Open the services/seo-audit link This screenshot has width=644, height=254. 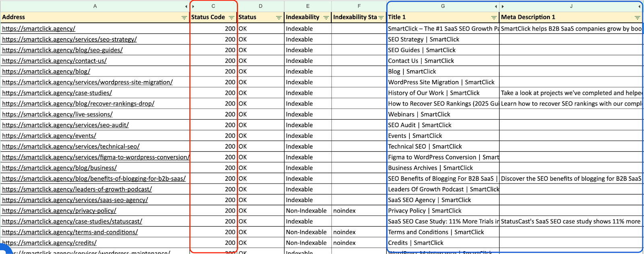point(65,125)
